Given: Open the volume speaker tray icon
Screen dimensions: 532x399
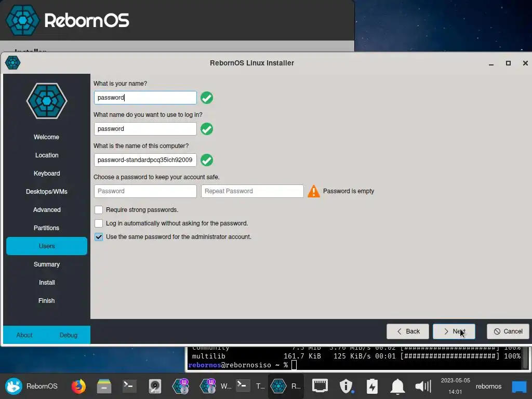Looking at the screenshot, I should point(423,386).
